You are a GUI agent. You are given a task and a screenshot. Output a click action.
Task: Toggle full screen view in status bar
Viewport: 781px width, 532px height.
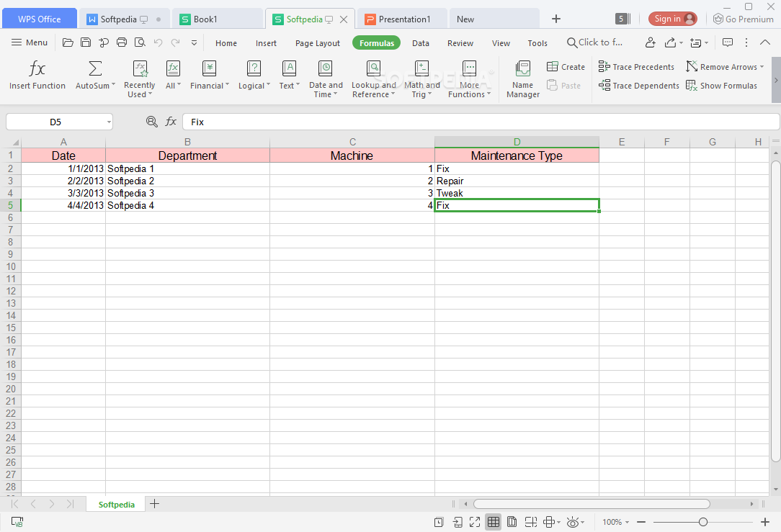pyautogui.click(x=475, y=521)
